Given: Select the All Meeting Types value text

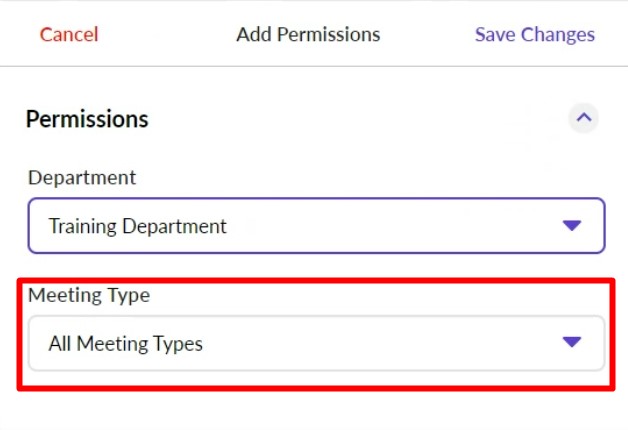Looking at the screenshot, I should coord(126,344).
